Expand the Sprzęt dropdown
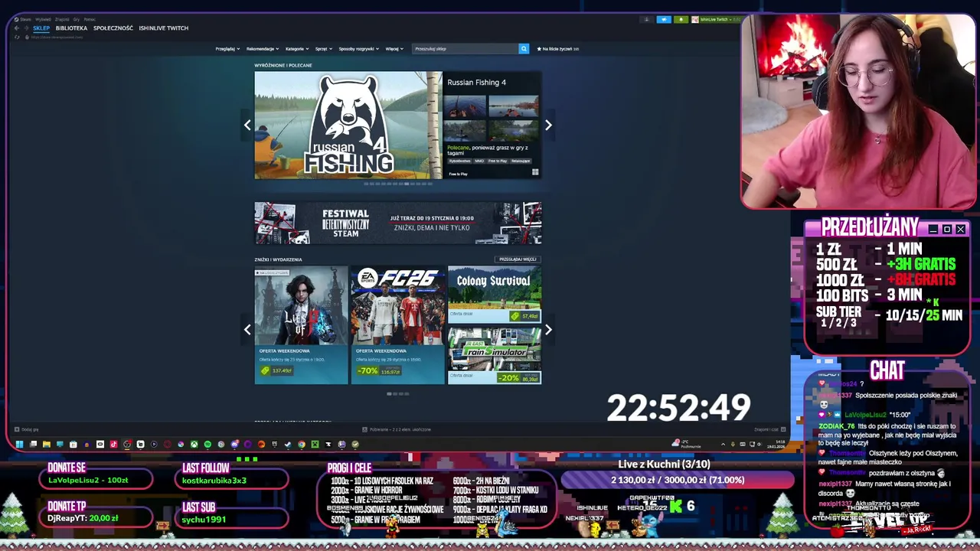Viewport: 980px width, 551px height. (x=324, y=48)
